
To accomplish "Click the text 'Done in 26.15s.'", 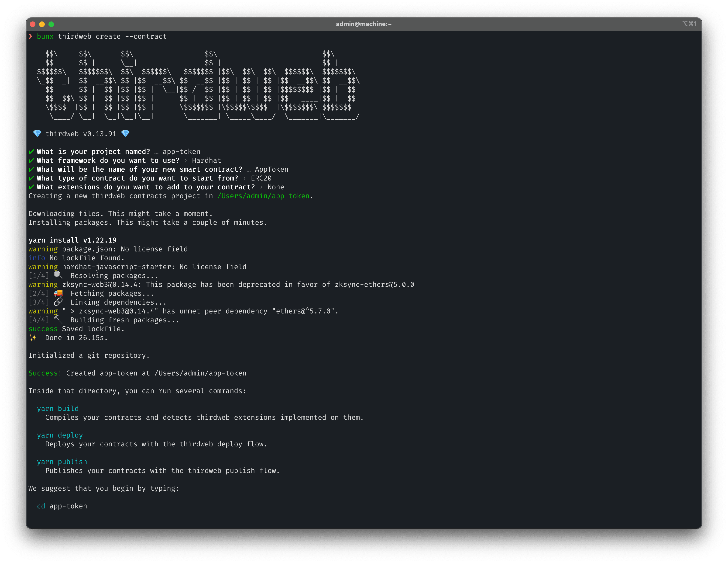I will (76, 337).
